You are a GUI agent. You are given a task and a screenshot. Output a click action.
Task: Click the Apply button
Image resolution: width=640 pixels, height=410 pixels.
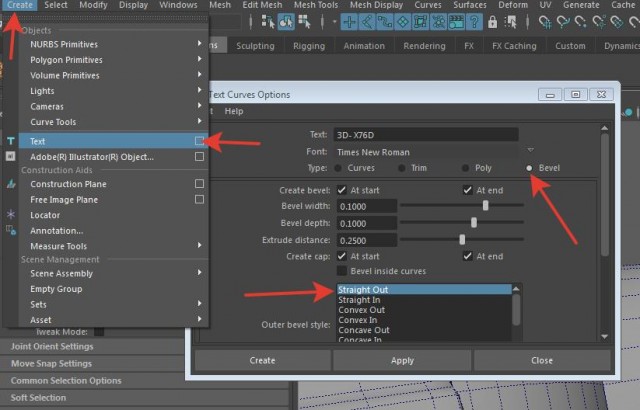(402, 361)
